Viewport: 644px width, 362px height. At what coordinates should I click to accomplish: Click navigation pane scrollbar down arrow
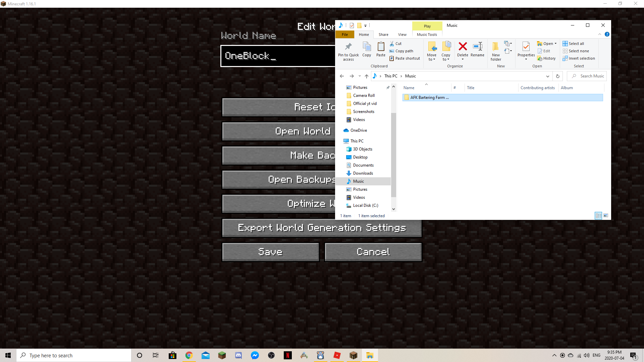(x=393, y=209)
